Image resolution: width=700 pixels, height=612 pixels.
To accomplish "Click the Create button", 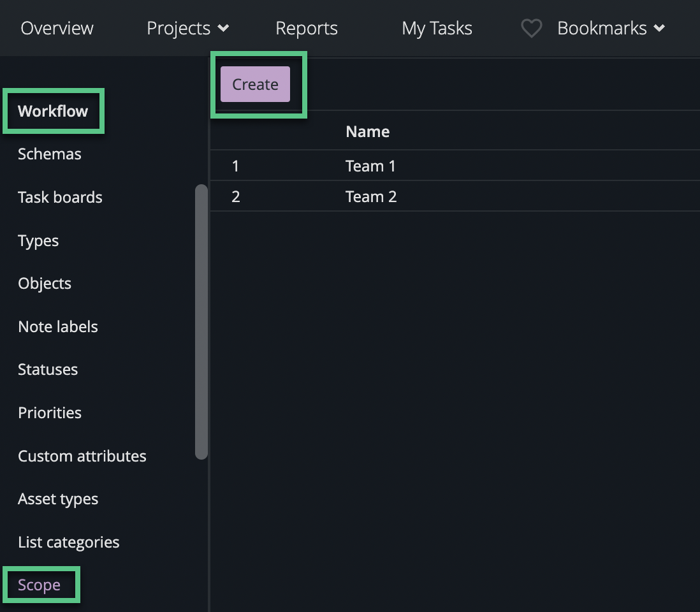I will (x=255, y=84).
